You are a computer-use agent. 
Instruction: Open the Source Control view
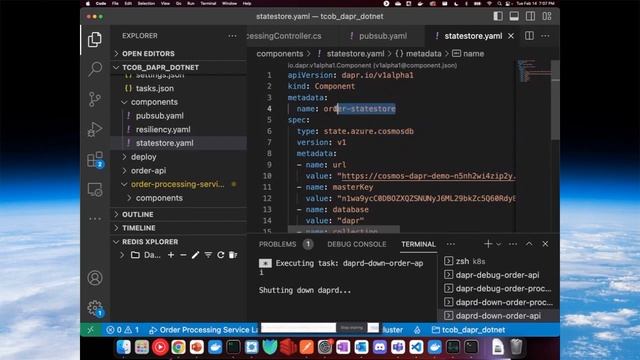click(95, 99)
